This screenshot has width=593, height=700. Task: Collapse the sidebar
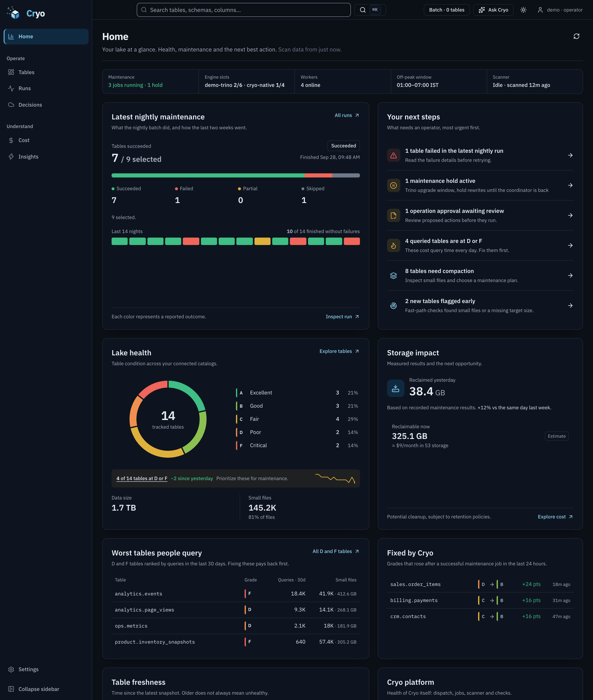tap(46, 689)
